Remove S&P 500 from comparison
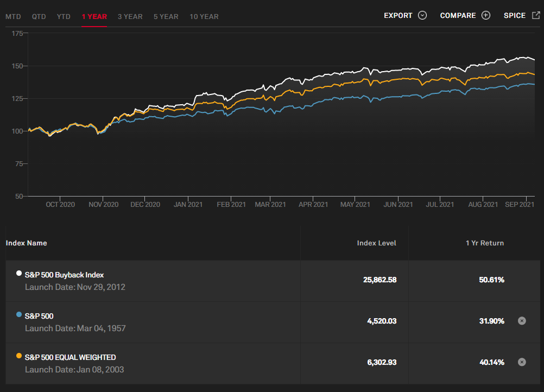 [522, 321]
